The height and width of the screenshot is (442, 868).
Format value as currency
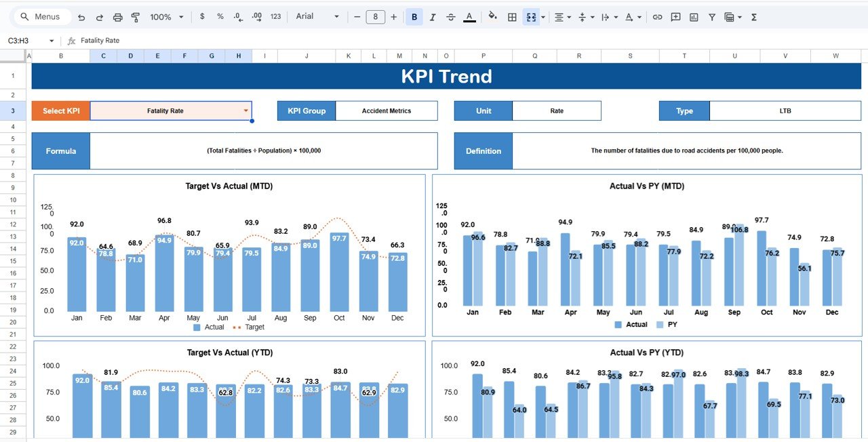[x=201, y=16]
